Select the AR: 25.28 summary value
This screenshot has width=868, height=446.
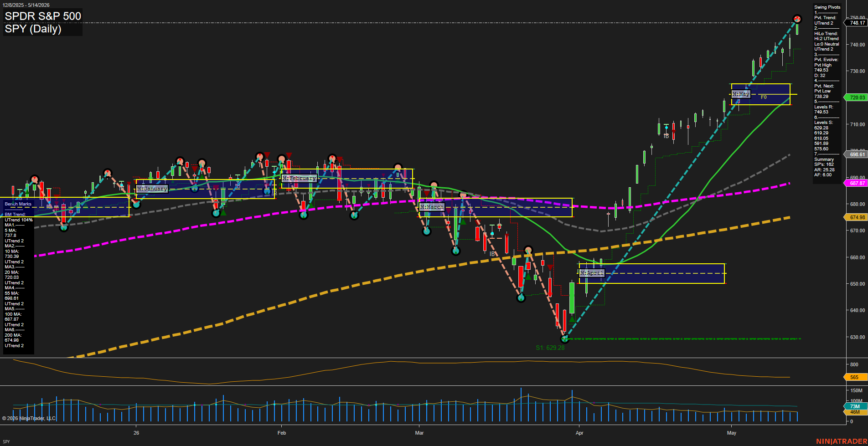click(824, 170)
